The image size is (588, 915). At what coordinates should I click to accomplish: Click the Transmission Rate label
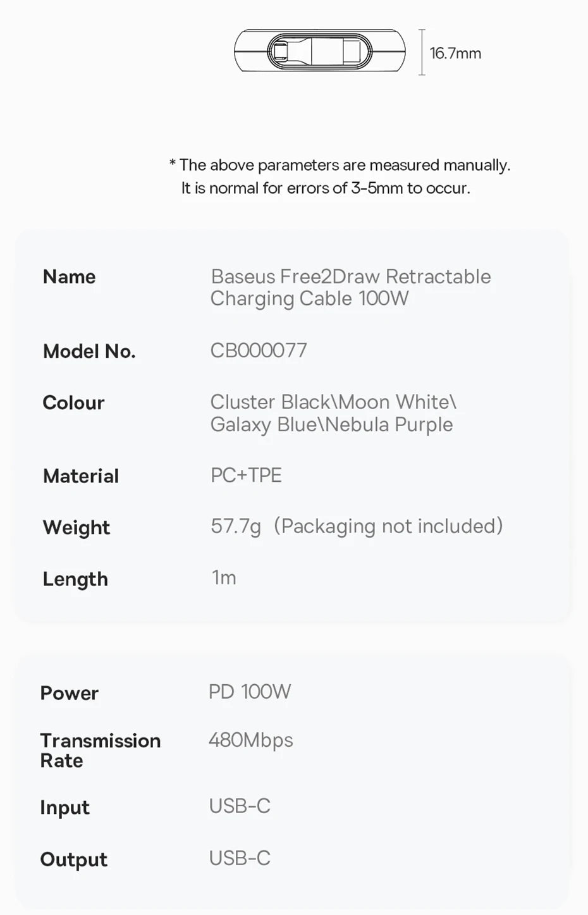pyautogui.click(x=100, y=750)
